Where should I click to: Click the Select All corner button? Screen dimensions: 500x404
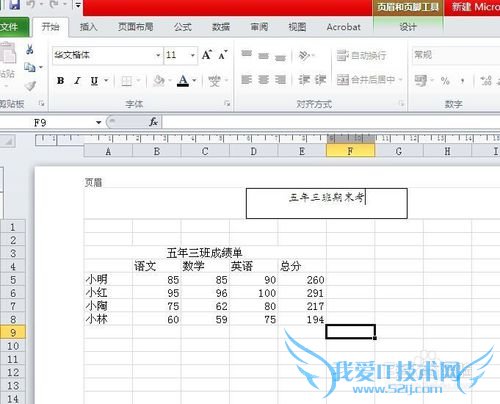[8, 141]
